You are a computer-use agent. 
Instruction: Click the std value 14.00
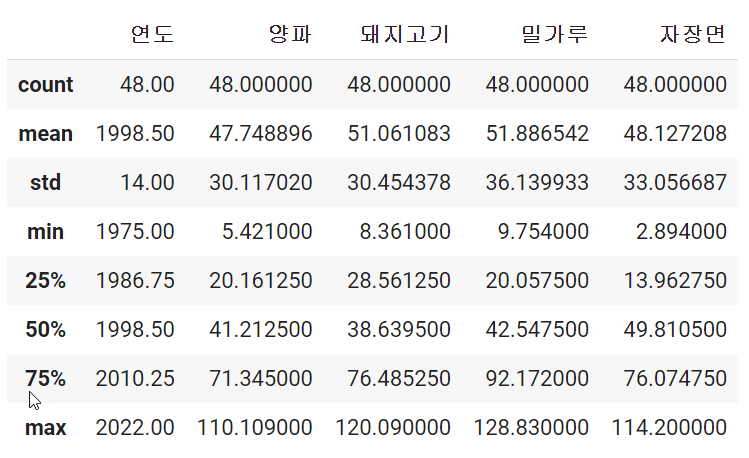click(147, 183)
